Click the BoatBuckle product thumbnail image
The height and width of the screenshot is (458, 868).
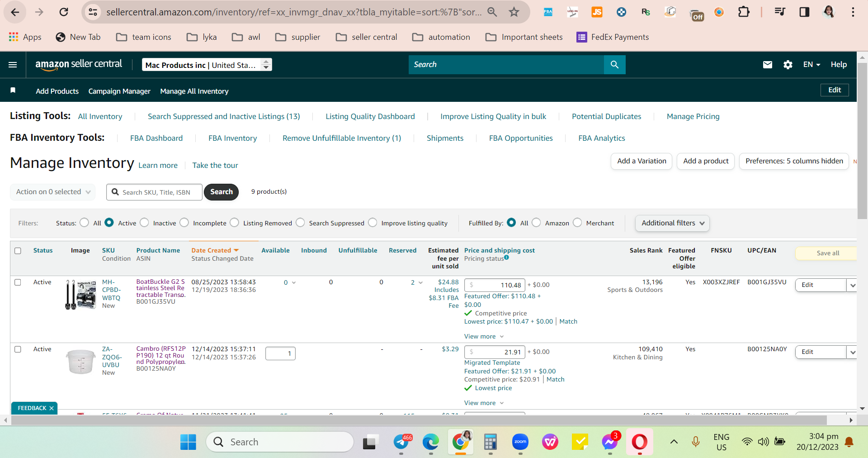(x=80, y=294)
